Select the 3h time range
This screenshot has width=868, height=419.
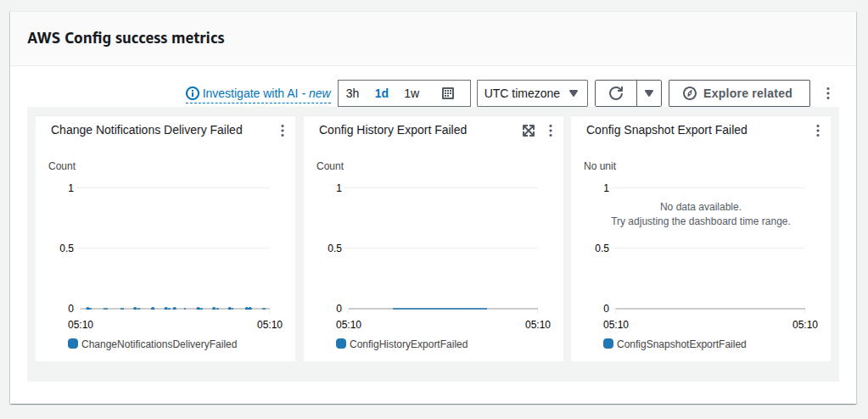pyautogui.click(x=353, y=93)
